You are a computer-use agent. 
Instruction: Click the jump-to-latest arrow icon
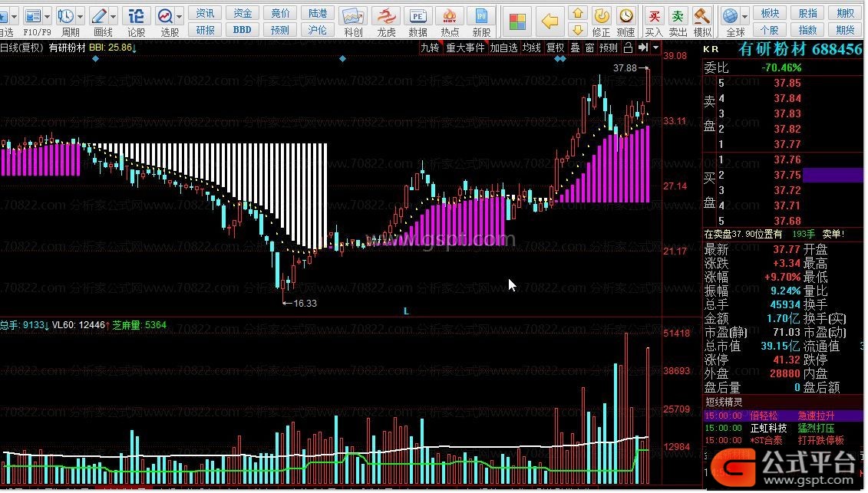point(642,48)
